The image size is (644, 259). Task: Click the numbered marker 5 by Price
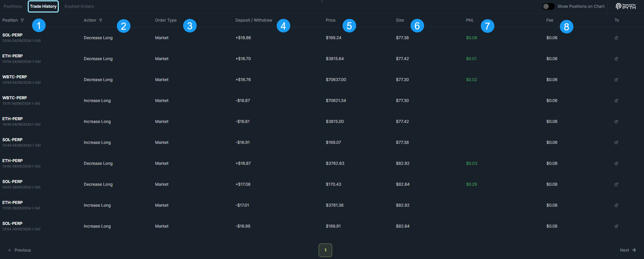click(349, 26)
